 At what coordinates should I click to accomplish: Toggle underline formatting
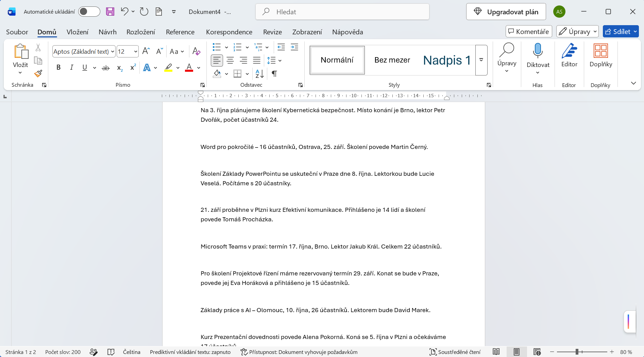[x=85, y=67]
